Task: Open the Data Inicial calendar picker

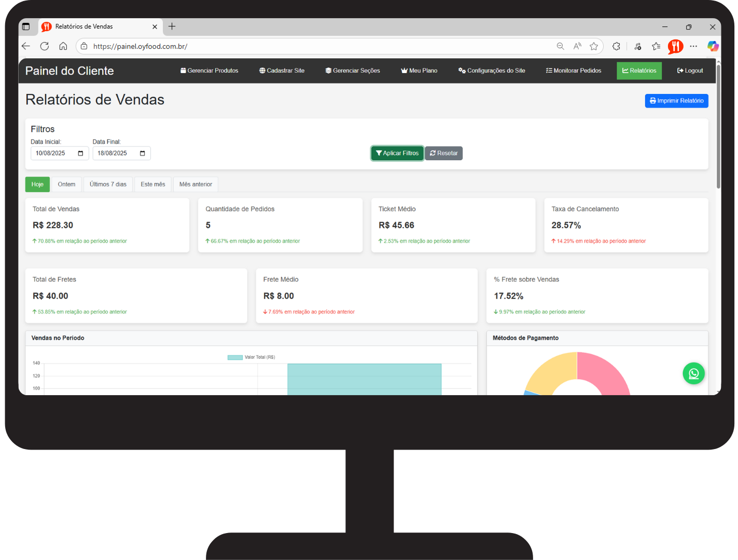Action: pos(80,153)
